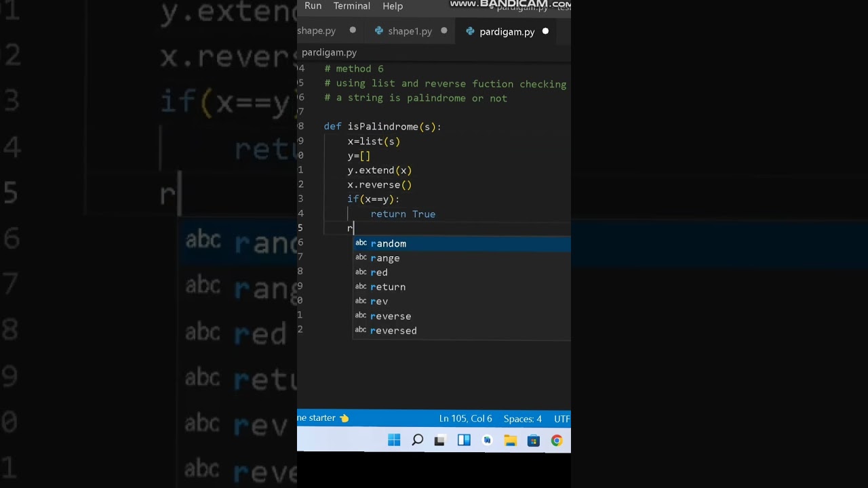Click the 'y.extend(x)' code line

[380, 170]
